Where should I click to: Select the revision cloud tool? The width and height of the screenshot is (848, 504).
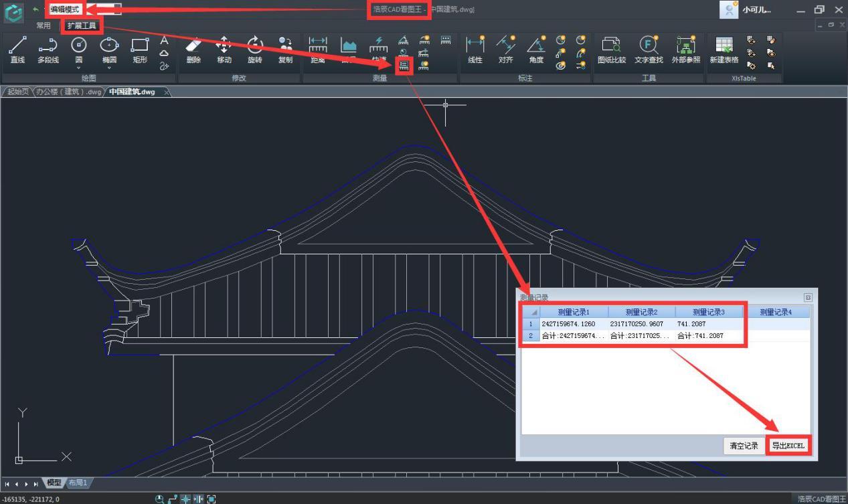coord(164,54)
